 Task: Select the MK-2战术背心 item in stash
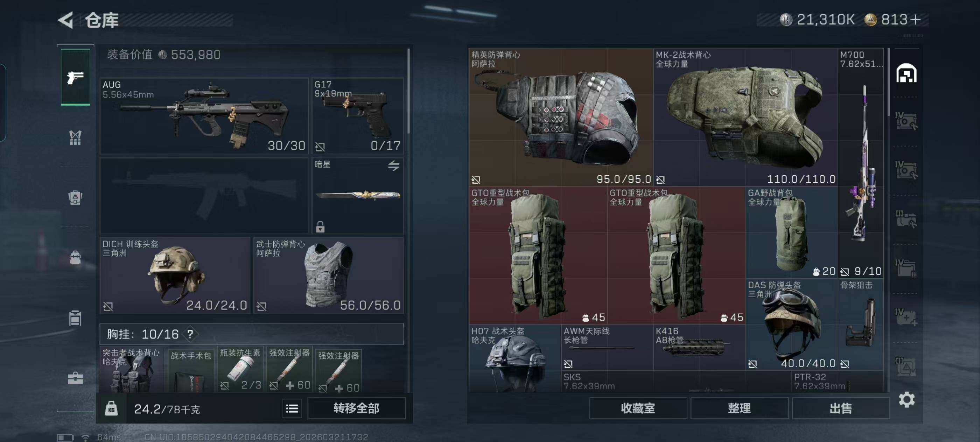[745, 117]
